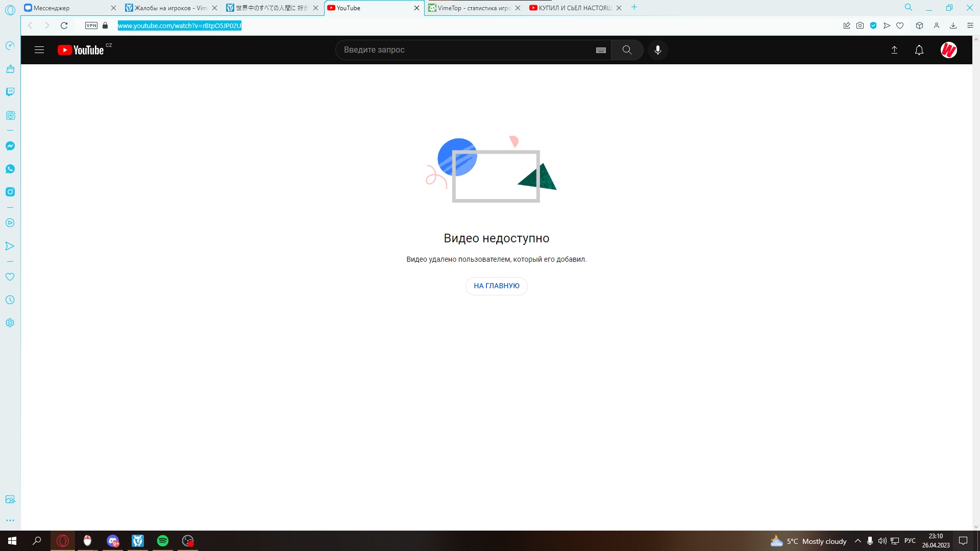Viewport: 980px width, 551px height.
Task: Open YouTube account avatar menu
Action: point(948,50)
